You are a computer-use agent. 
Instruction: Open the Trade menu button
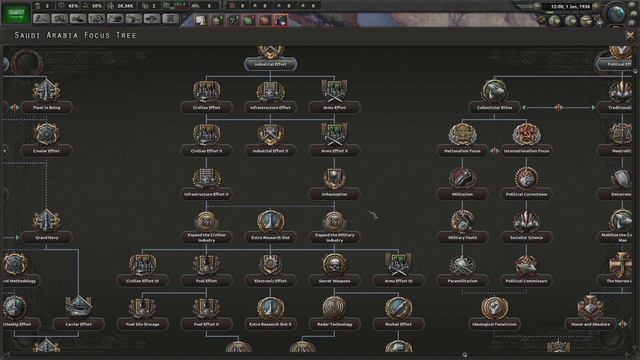tap(97, 18)
